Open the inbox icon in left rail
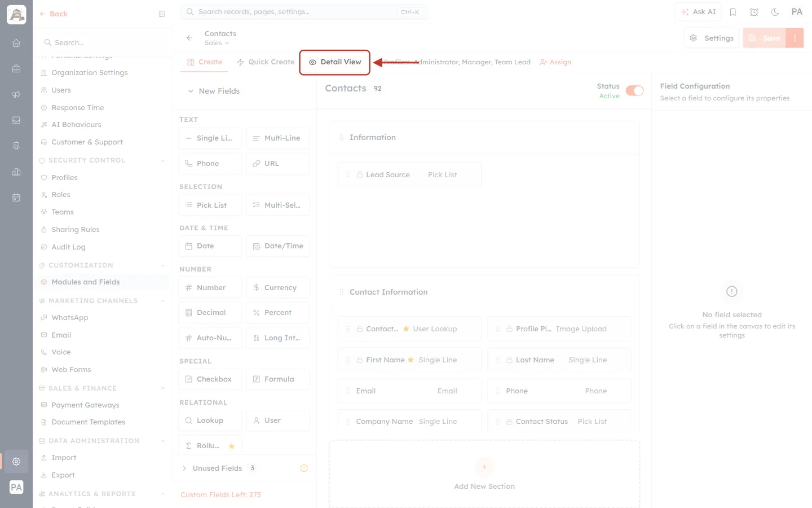The image size is (812, 508). pyautogui.click(x=16, y=120)
